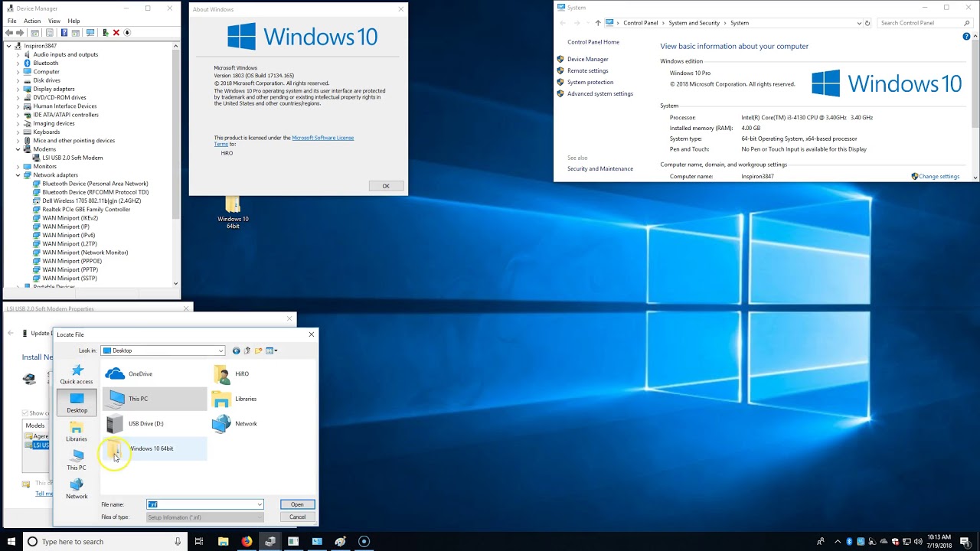This screenshot has height=551, width=980.
Task: Select Libraries in Locate File sidebar
Action: [77, 432]
